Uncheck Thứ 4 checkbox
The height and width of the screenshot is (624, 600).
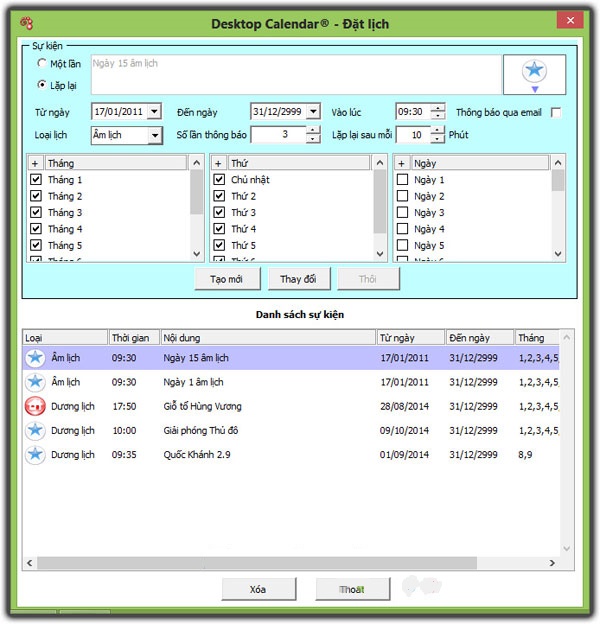(219, 228)
